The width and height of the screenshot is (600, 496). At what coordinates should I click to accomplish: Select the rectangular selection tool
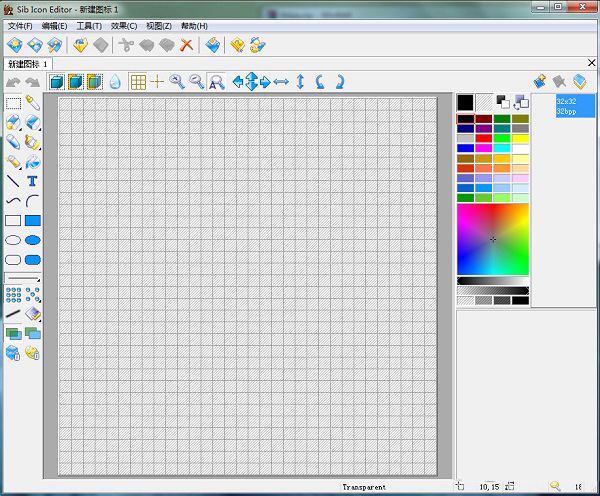tap(13, 103)
